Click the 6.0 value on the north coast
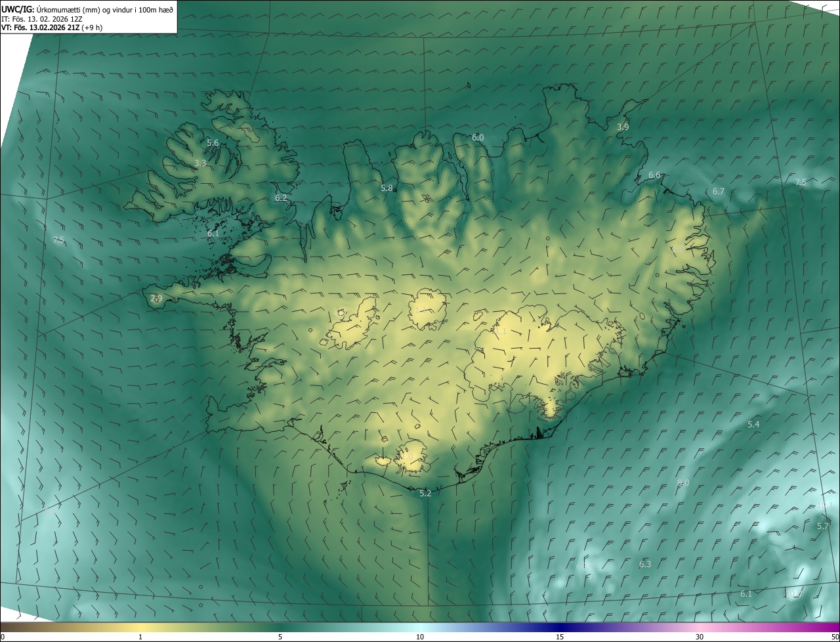This screenshot has height=642, width=840. click(478, 137)
